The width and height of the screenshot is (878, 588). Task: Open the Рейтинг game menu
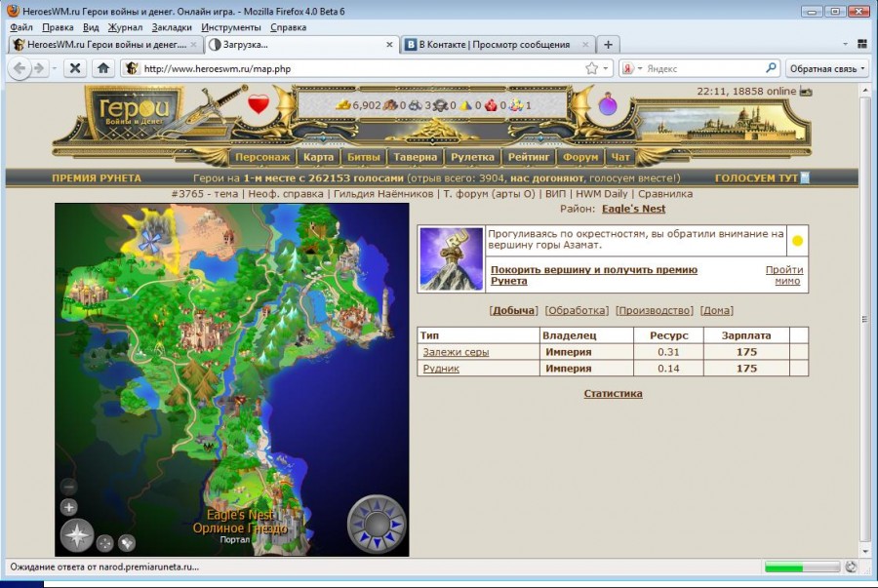pos(529,157)
